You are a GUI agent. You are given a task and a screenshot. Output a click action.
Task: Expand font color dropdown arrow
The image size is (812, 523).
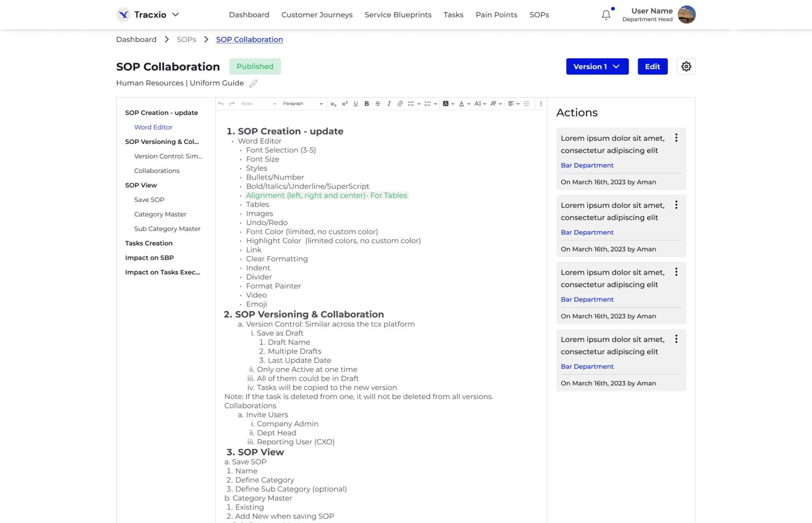pyautogui.click(x=469, y=104)
